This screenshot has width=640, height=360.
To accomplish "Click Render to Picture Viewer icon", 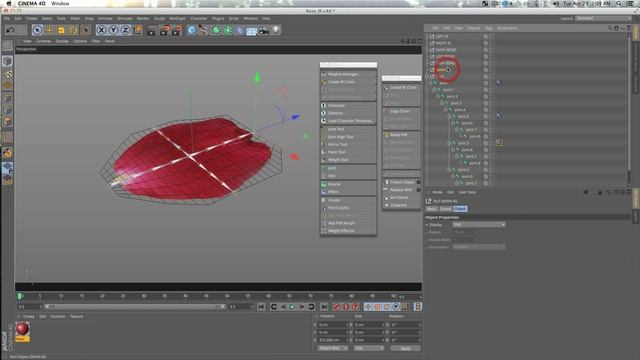I will pos(164,30).
